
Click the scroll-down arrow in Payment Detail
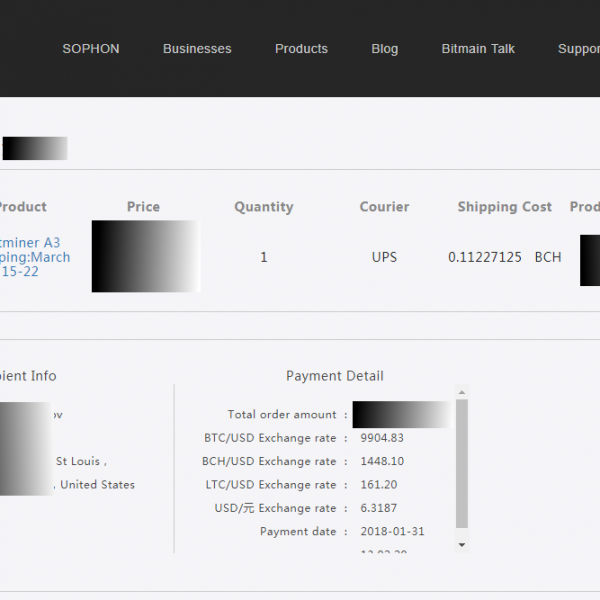[461, 545]
